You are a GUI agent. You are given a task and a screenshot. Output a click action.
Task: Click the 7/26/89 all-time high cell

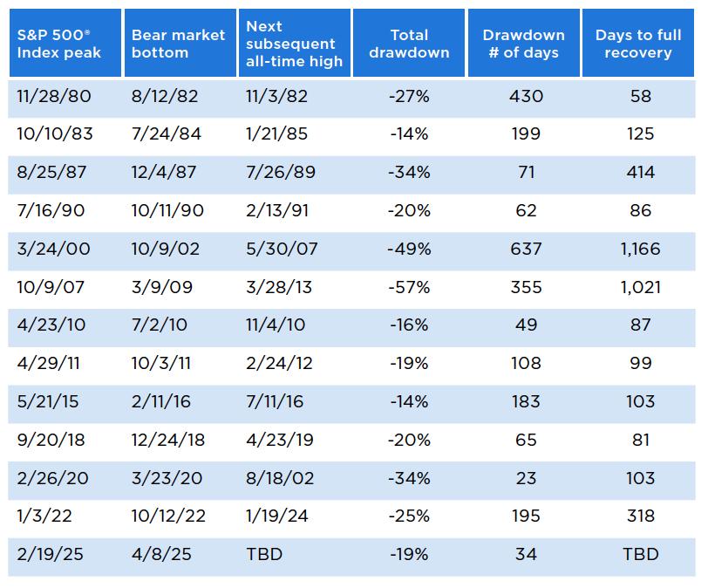pos(277,173)
